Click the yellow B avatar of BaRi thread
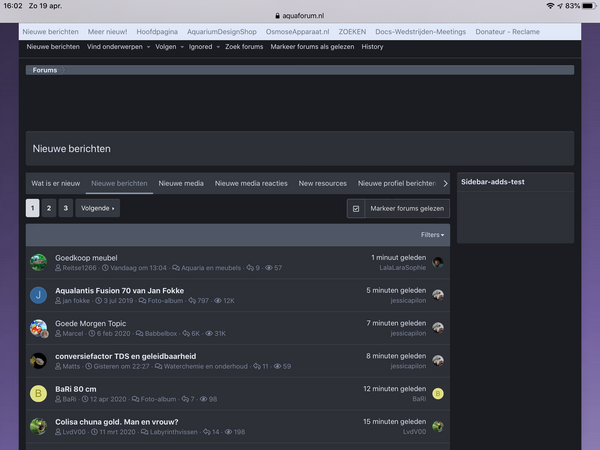 tap(38, 393)
